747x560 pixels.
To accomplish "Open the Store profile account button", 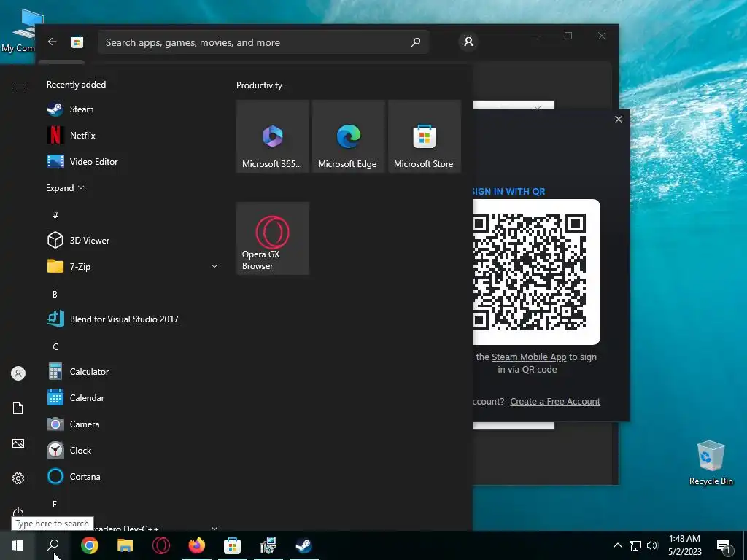I will coord(469,42).
